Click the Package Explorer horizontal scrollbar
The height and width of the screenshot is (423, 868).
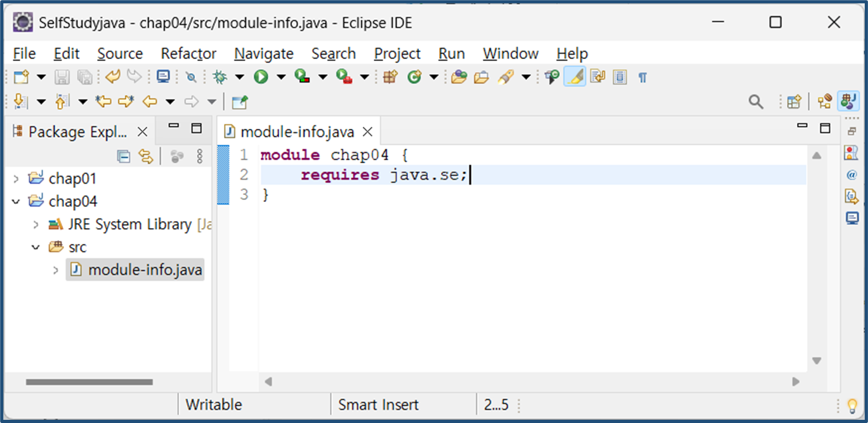tap(89, 382)
